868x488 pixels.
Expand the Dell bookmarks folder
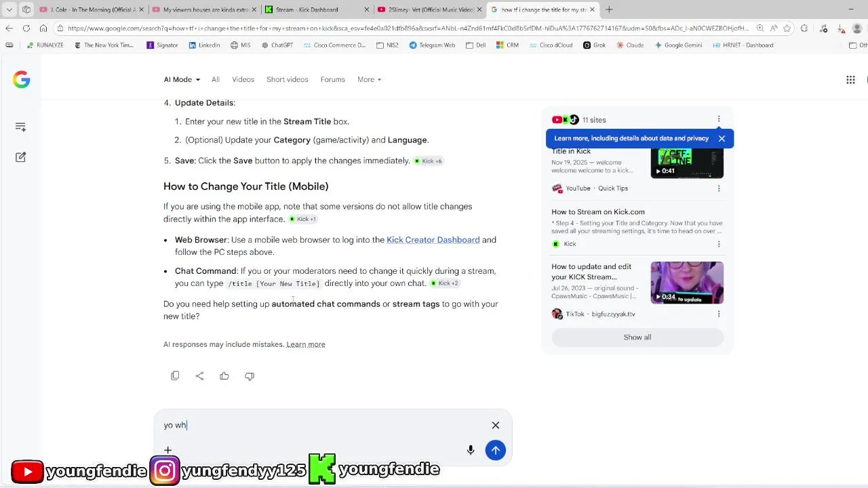coord(475,45)
